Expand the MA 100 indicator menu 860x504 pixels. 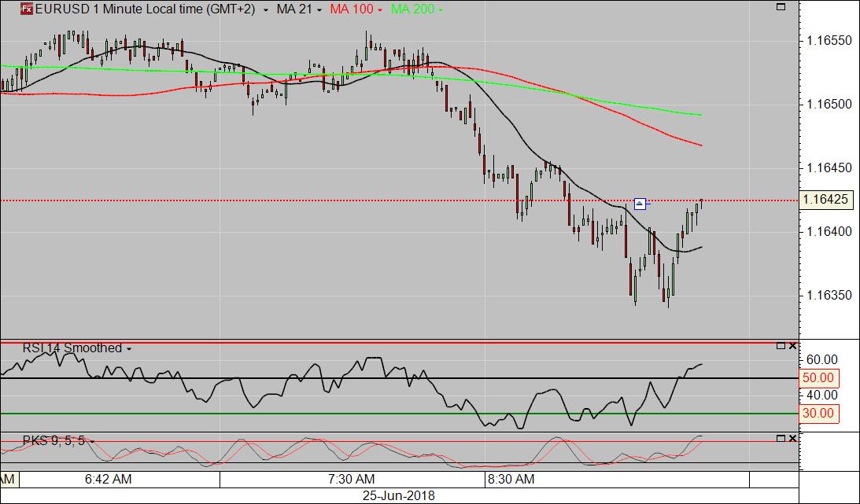tap(380, 10)
